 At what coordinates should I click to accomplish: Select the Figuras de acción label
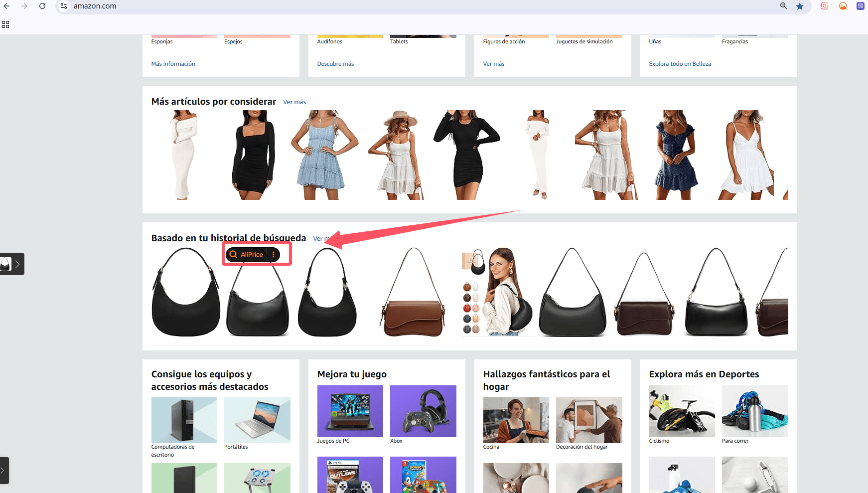(x=504, y=41)
